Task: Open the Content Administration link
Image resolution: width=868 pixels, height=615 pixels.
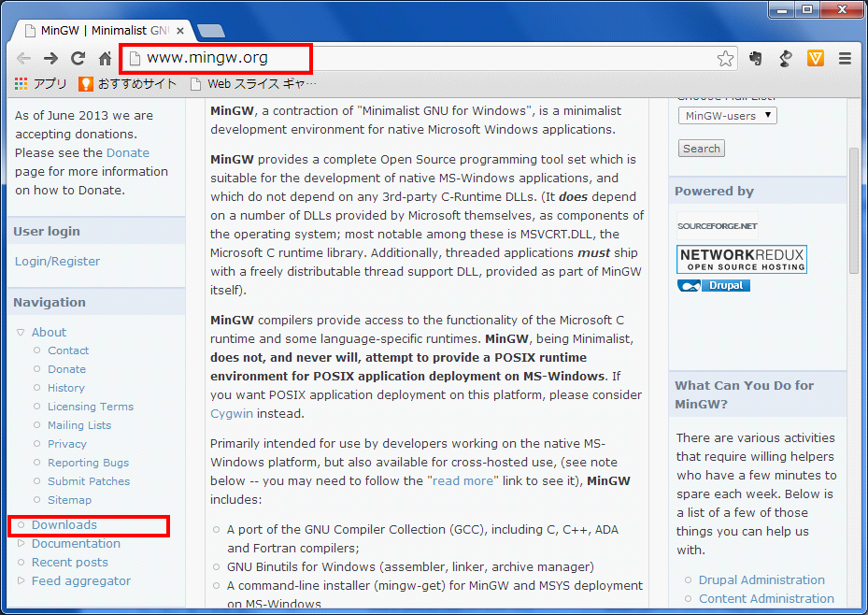Action: 766,599
